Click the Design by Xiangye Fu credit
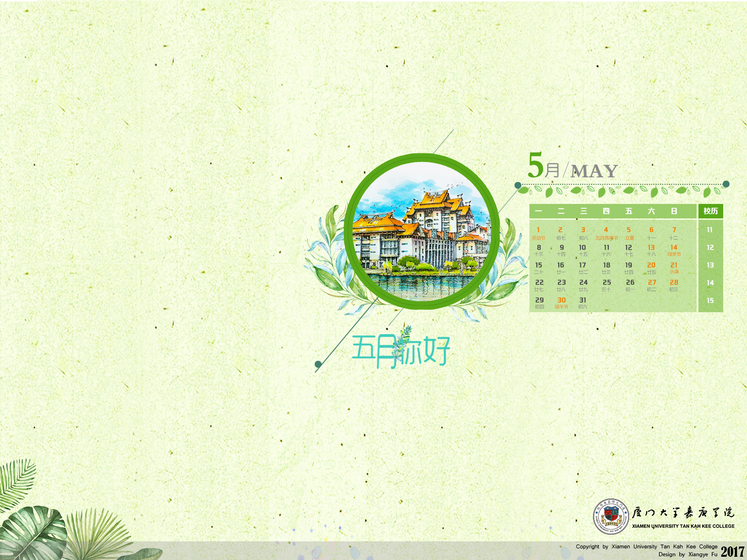 [688, 554]
